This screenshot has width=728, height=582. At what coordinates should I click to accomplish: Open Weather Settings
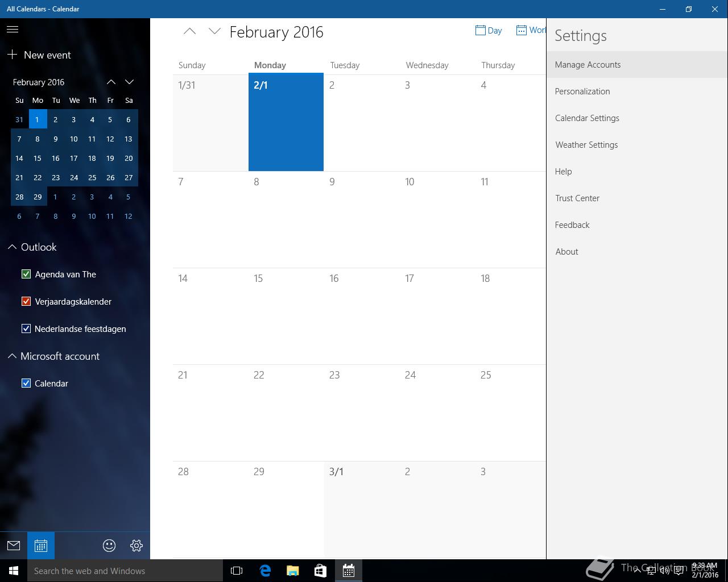(637, 145)
